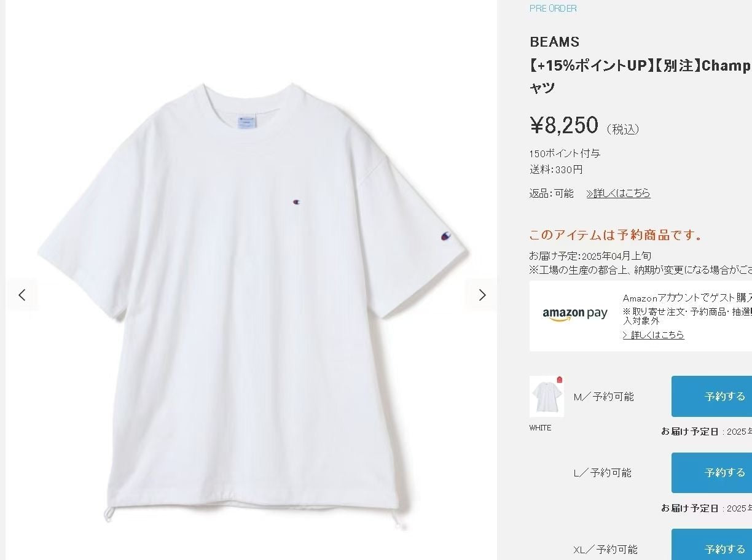Open the return policy 詳しくはこちら link
The width and height of the screenshot is (752, 560).
[x=618, y=193]
